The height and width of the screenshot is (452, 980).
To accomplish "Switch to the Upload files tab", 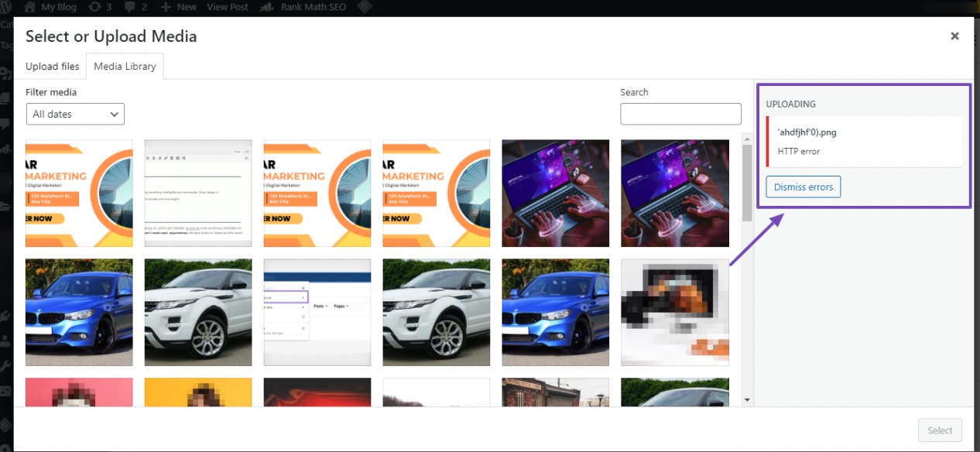I will [51, 66].
